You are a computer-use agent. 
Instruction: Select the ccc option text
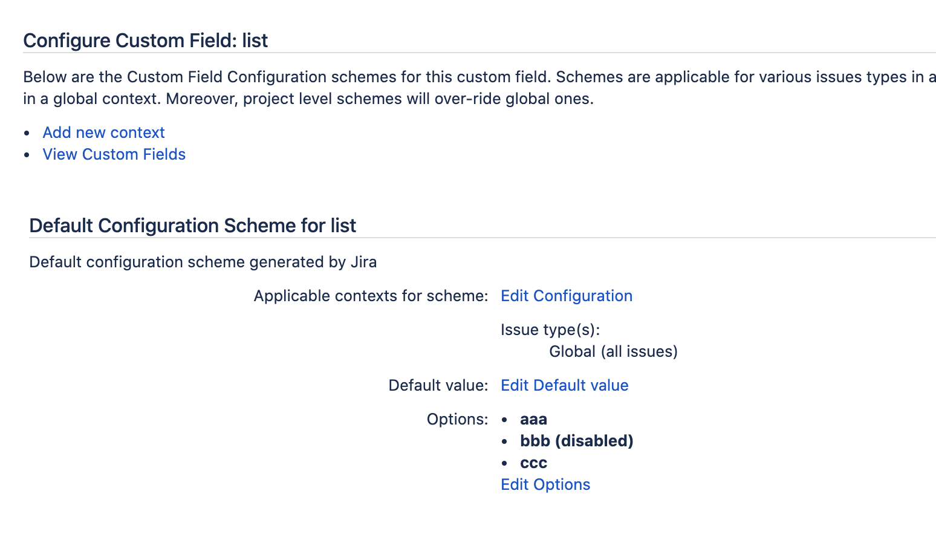[x=533, y=463]
